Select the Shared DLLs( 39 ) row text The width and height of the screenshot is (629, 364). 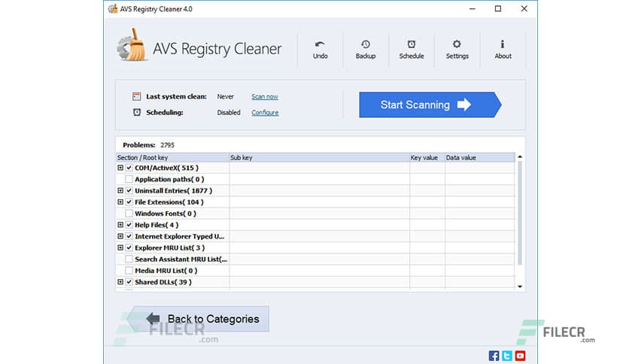(x=163, y=282)
